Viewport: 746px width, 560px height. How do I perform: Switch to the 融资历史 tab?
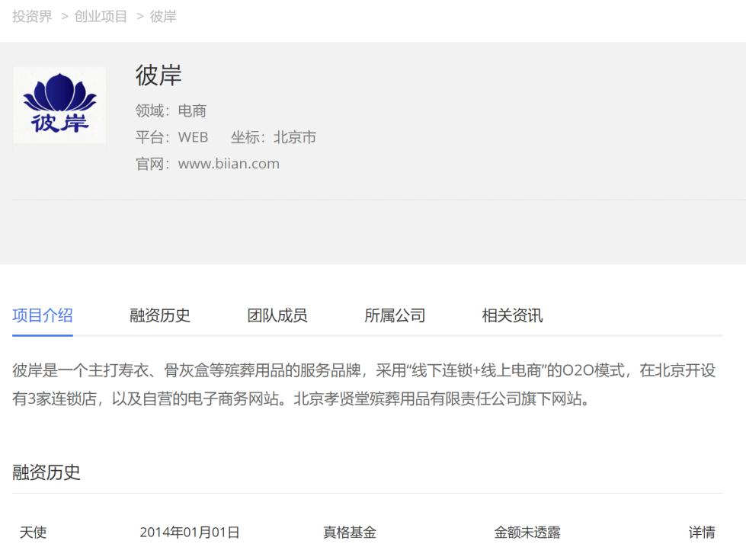click(x=160, y=315)
